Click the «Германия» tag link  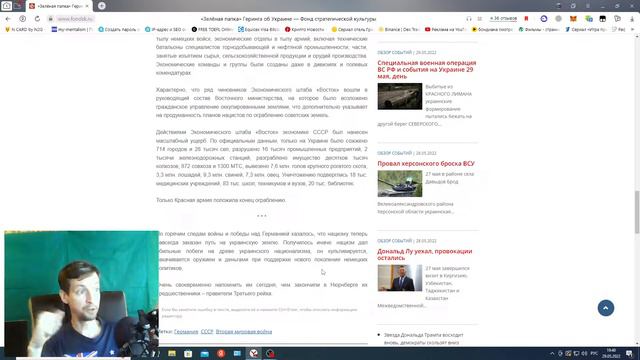click(186, 331)
